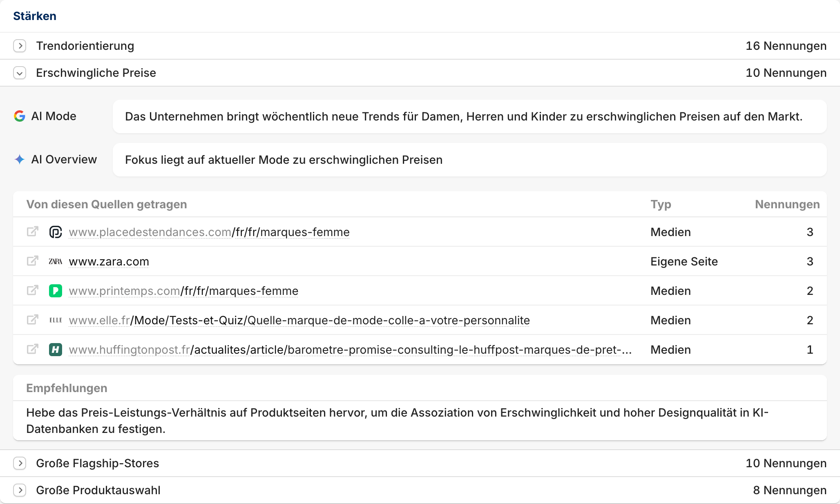
Task: Click Medien type in elle.fr row
Action: click(670, 320)
